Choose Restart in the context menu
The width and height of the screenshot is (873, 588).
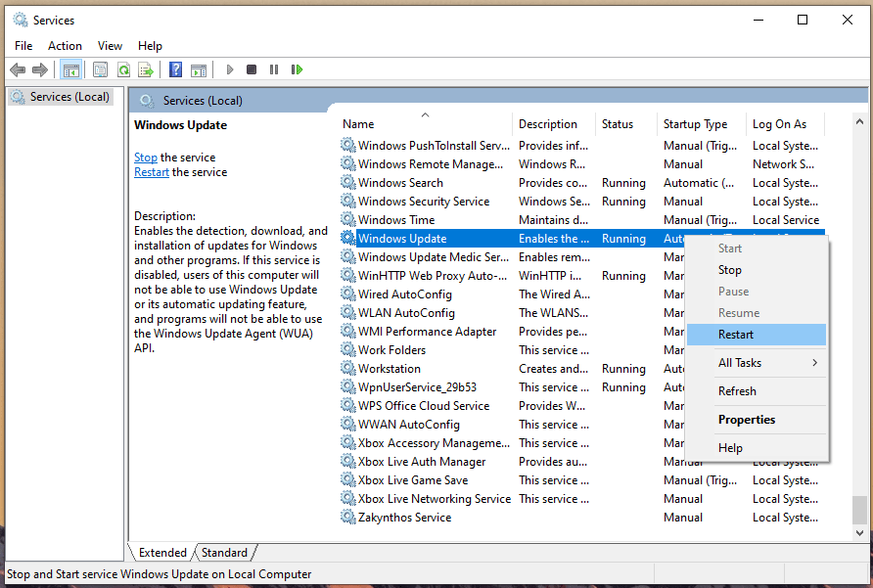(757, 335)
